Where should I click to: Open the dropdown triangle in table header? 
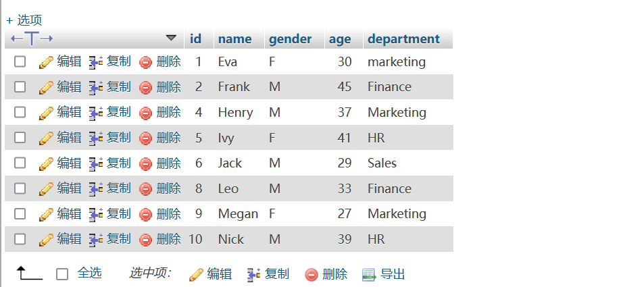click(x=171, y=38)
